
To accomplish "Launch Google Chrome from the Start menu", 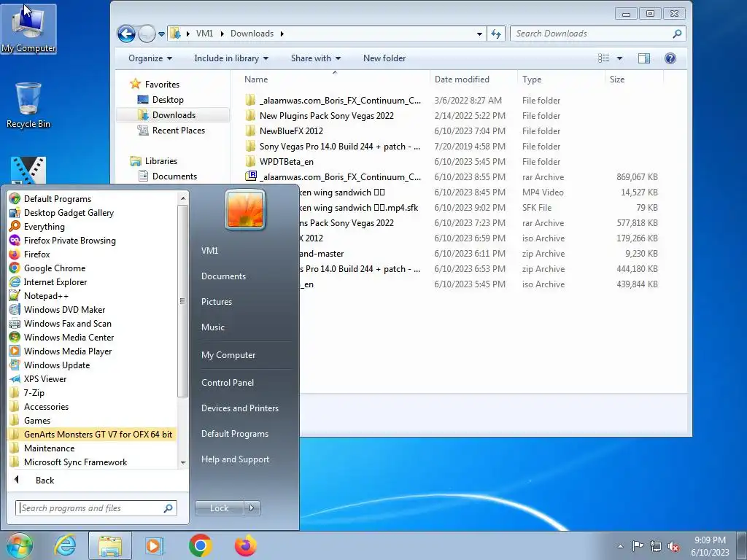I will pyautogui.click(x=54, y=268).
